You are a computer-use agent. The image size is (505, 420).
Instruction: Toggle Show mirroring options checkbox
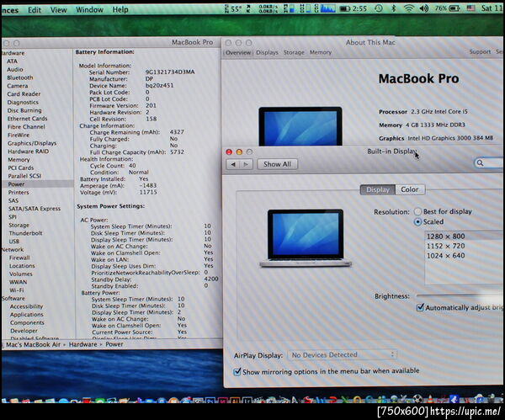[x=237, y=372]
